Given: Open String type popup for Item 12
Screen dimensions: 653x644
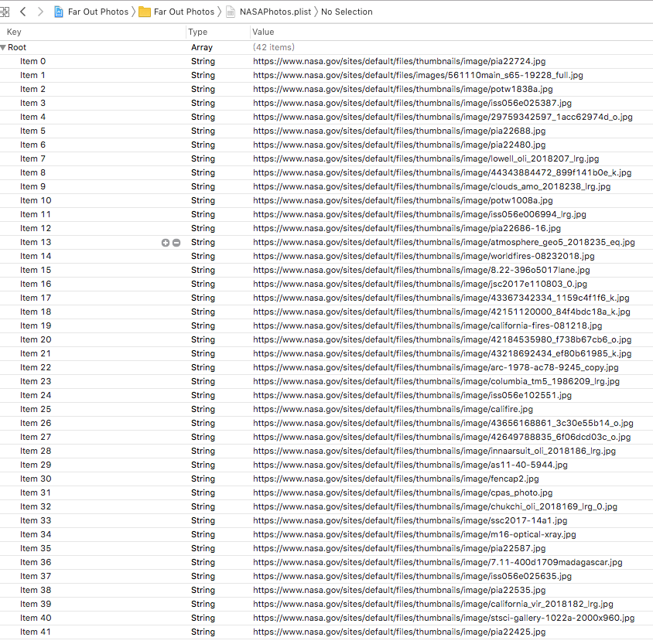Looking at the screenshot, I should pos(203,228).
